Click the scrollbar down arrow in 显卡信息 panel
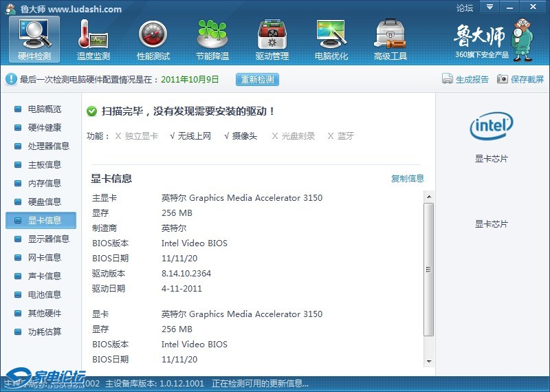This screenshot has height=392, width=550. (428, 361)
